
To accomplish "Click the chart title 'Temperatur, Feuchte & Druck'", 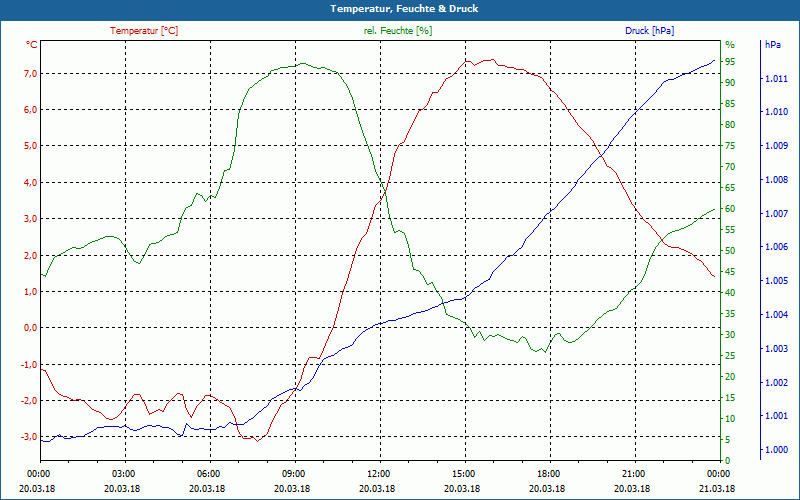I will [404, 9].
